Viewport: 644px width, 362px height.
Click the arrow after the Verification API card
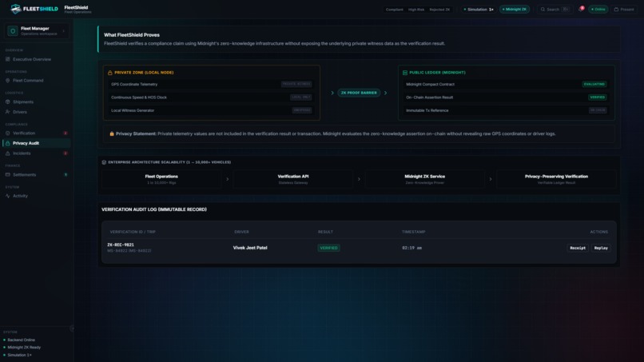tap(359, 179)
